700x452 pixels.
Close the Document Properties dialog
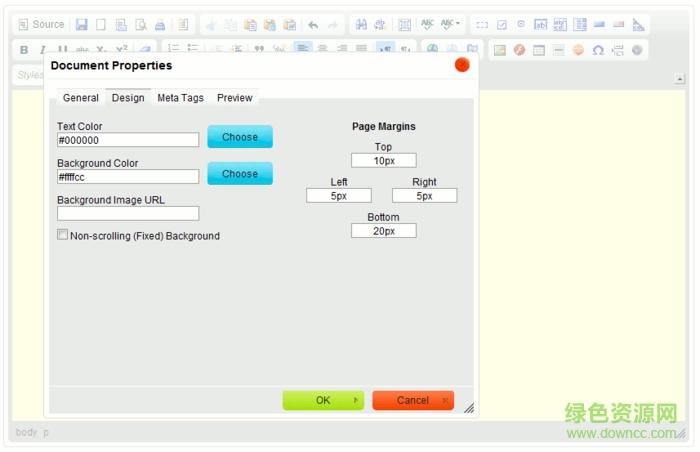[x=462, y=65]
